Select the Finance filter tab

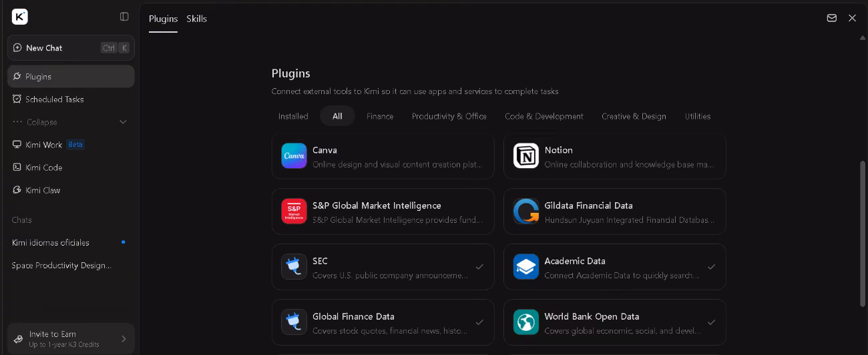point(380,116)
